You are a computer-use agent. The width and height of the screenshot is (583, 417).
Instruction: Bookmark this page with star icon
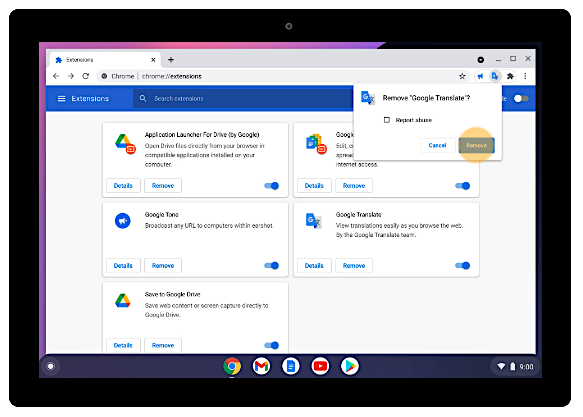462,76
